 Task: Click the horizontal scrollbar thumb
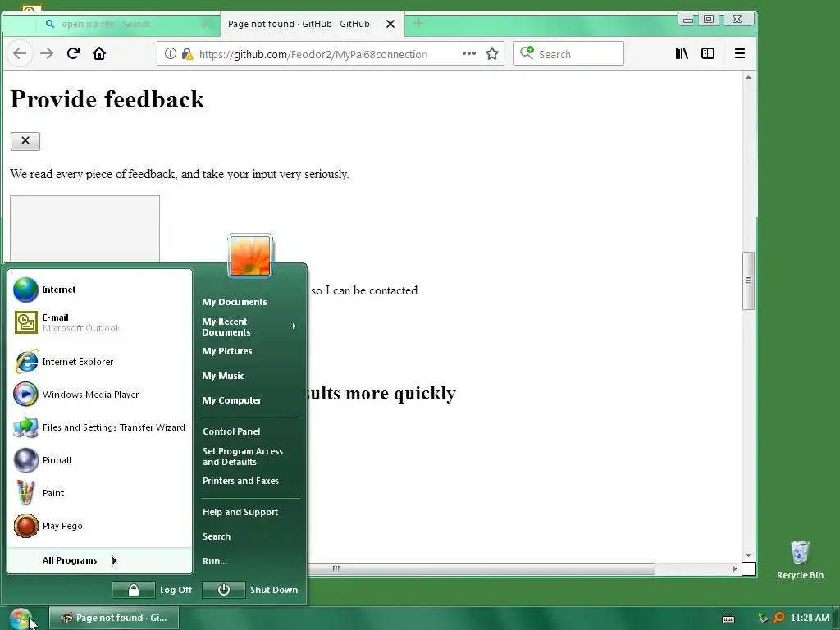click(x=481, y=568)
